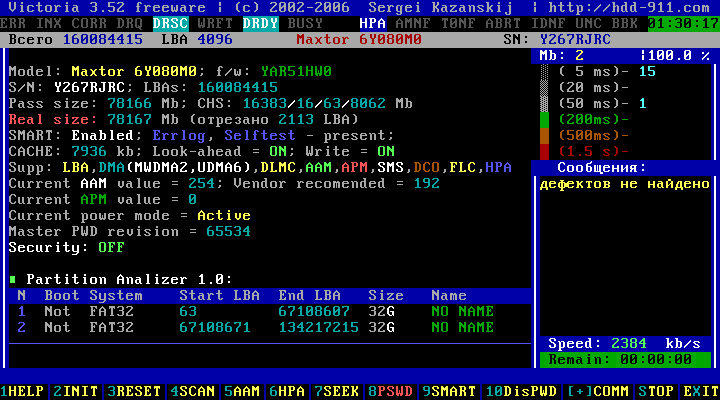Click the power mode Active value
Image resolution: width=720 pixels, height=400 pixels.
point(224,215)
